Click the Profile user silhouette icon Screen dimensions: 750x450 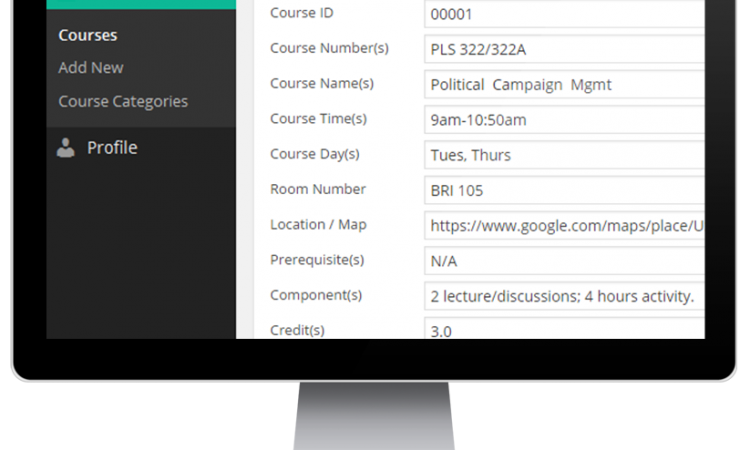point(66,148)
